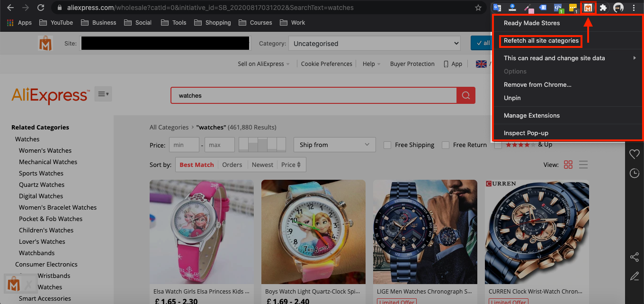
Task: Open the Extensions puzzle piece menu
Action: (x=603, y=8)
